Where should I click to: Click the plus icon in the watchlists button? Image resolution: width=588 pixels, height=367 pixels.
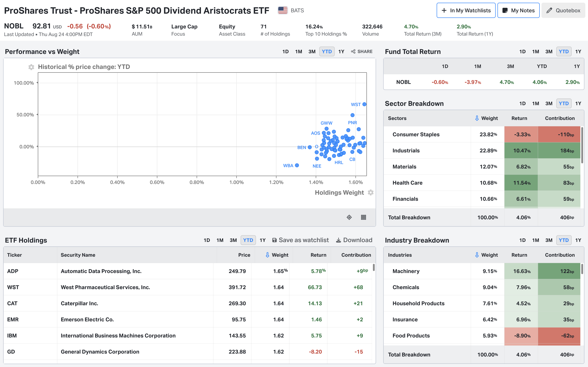[444, 11]
